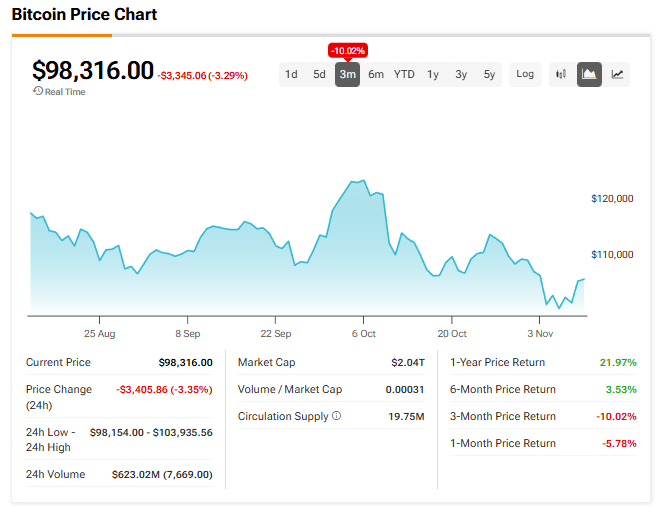
Task: Click the 24h Volume label
Action: [55, 474]
